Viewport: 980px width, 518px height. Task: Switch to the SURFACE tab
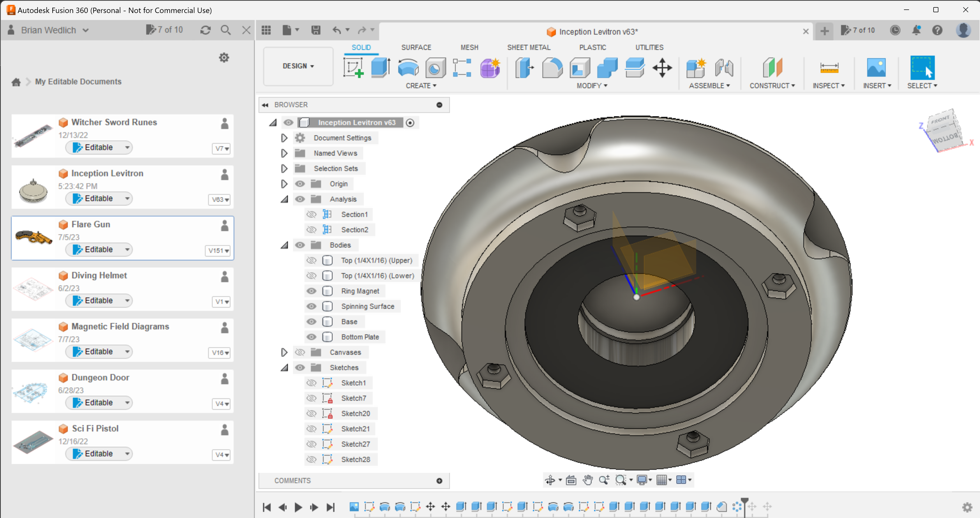[416, 47]
